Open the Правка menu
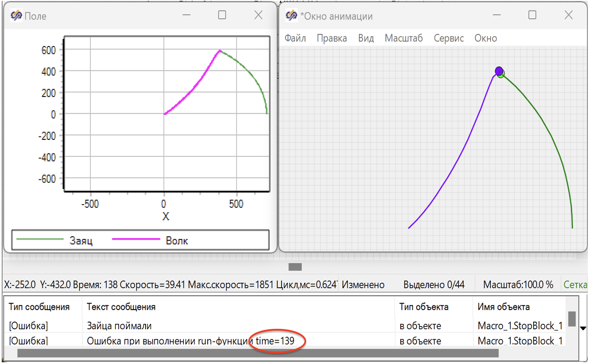This screenshot has height=364, width=590. (332, 38)
